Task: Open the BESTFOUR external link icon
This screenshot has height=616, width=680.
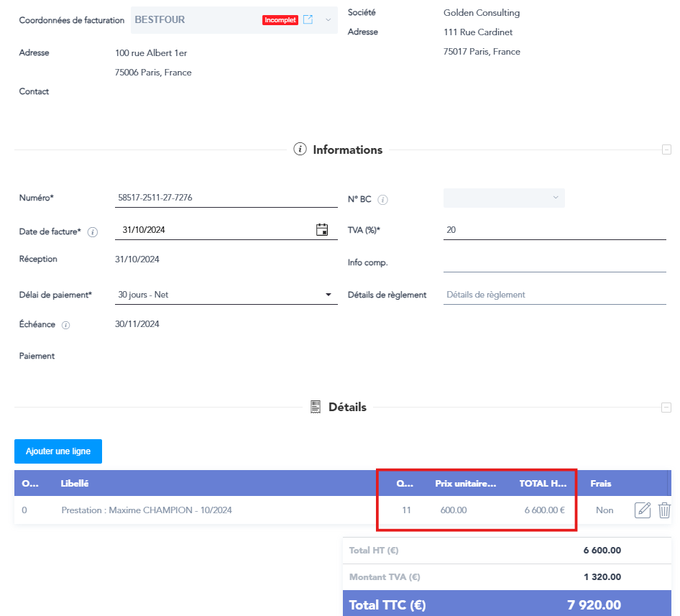Action: pyautogui.click(x=308, y=19)
